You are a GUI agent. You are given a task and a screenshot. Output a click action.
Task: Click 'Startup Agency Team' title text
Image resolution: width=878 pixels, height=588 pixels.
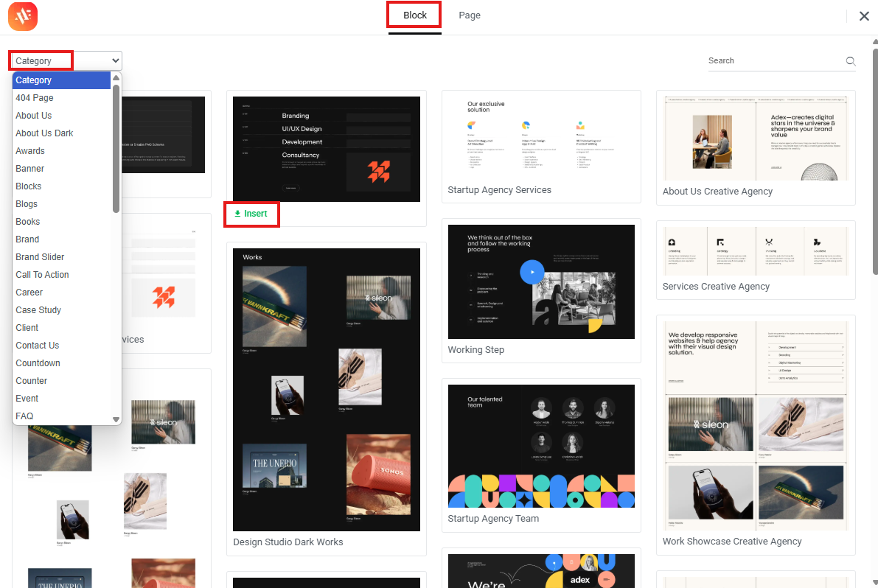click(492, 519)
